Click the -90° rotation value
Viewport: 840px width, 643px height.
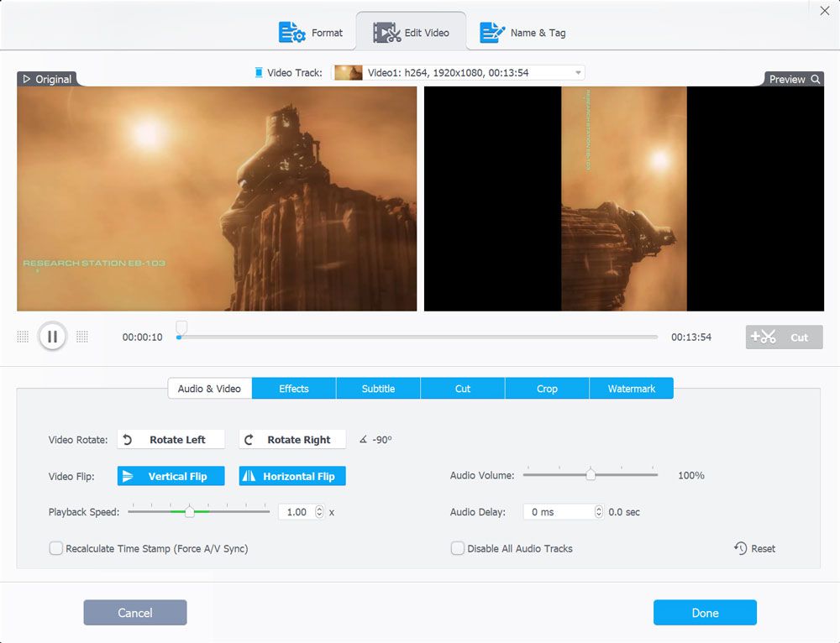(382, 440)
